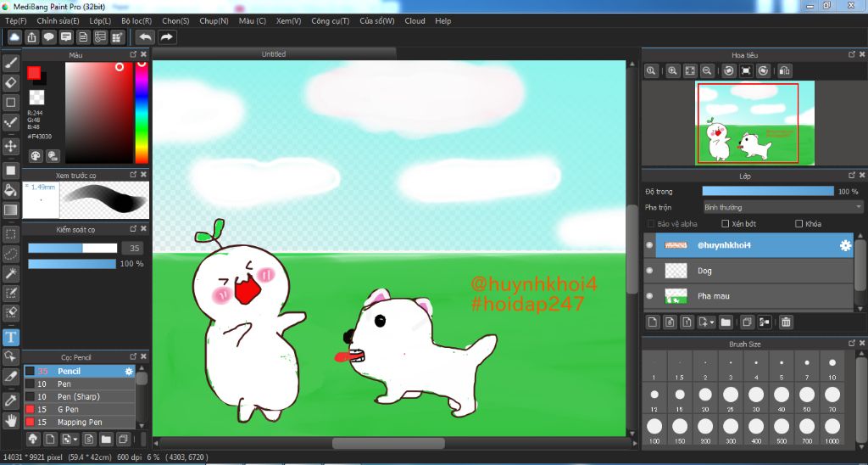Select the Pen brush in list
The height and width of the screenshot is (465, 868).
[80, 384]
